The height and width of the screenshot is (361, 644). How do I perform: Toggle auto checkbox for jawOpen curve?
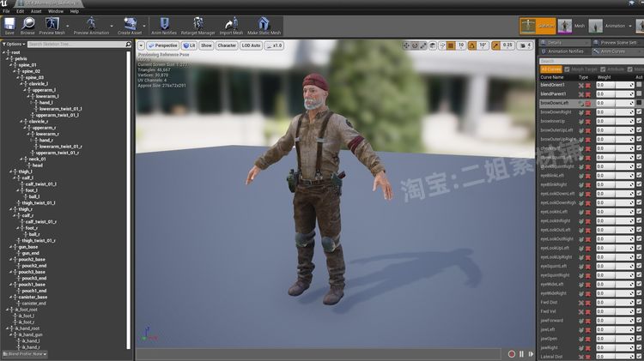click(x=639, y=339)
